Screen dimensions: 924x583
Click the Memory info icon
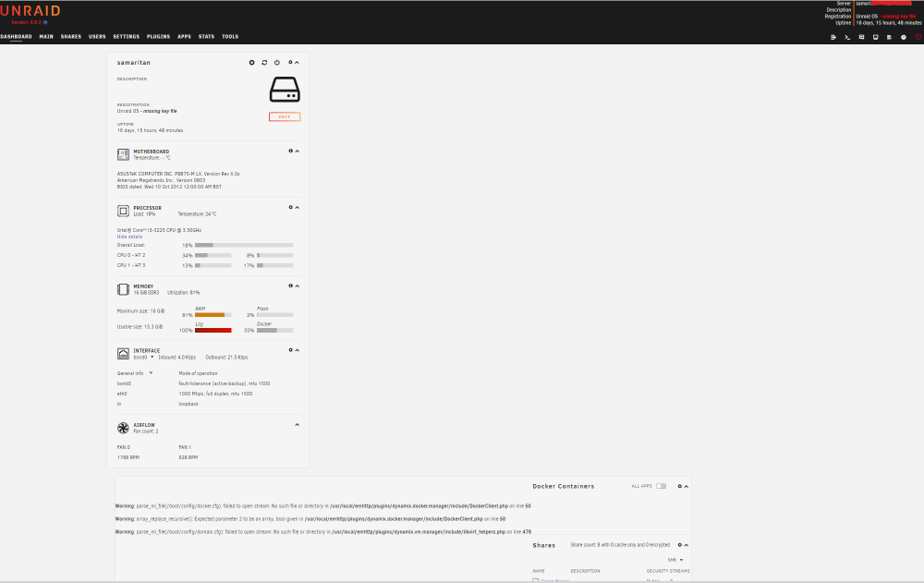point(290,285)
